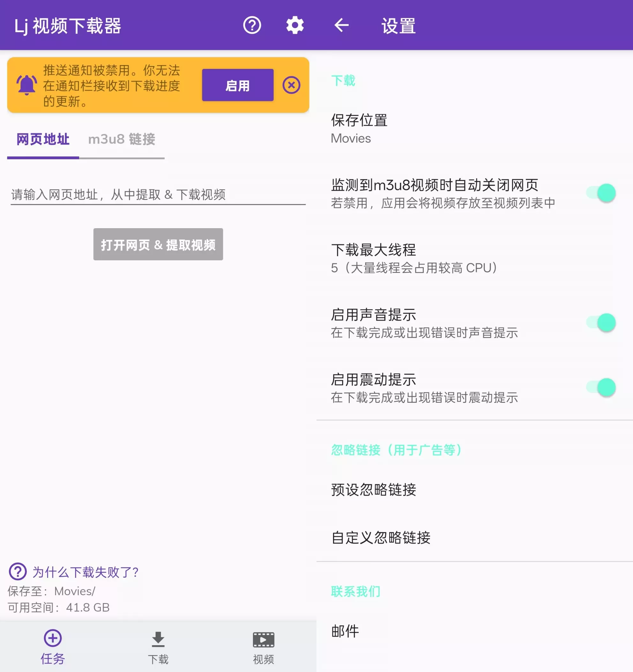Switch to the m3u8 链接 tab
633x672 pixels.
(122, 139)
